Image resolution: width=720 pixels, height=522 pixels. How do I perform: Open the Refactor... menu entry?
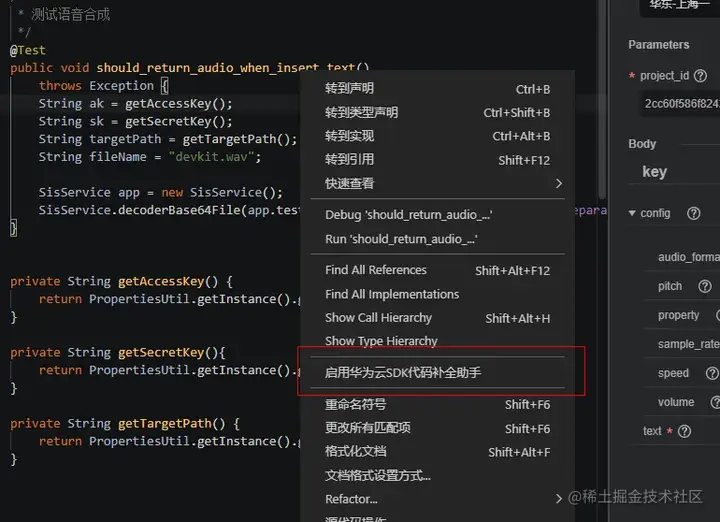[x=437, y=499]
